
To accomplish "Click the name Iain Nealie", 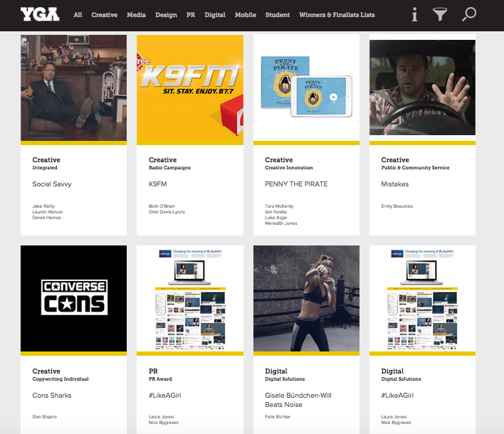I will 275,212.
